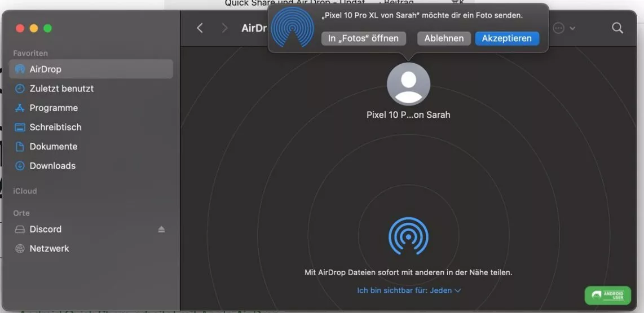This screenshot has height=313, width=644.
Task: Select AirDrop in the sidebar
Action: (91, 69)
